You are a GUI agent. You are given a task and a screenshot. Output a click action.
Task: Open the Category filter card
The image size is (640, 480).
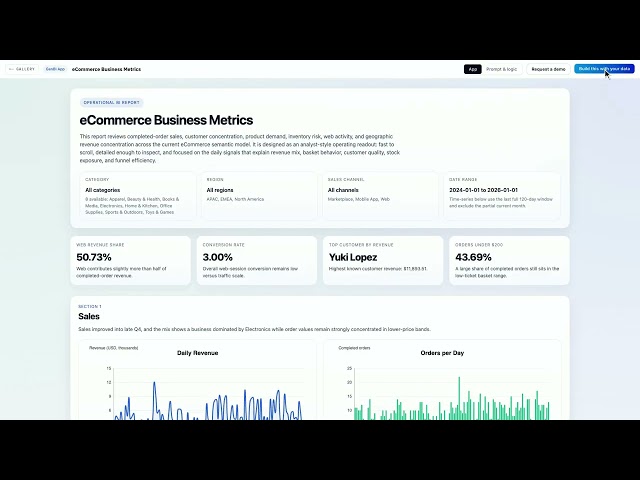[x=138, y=196]
